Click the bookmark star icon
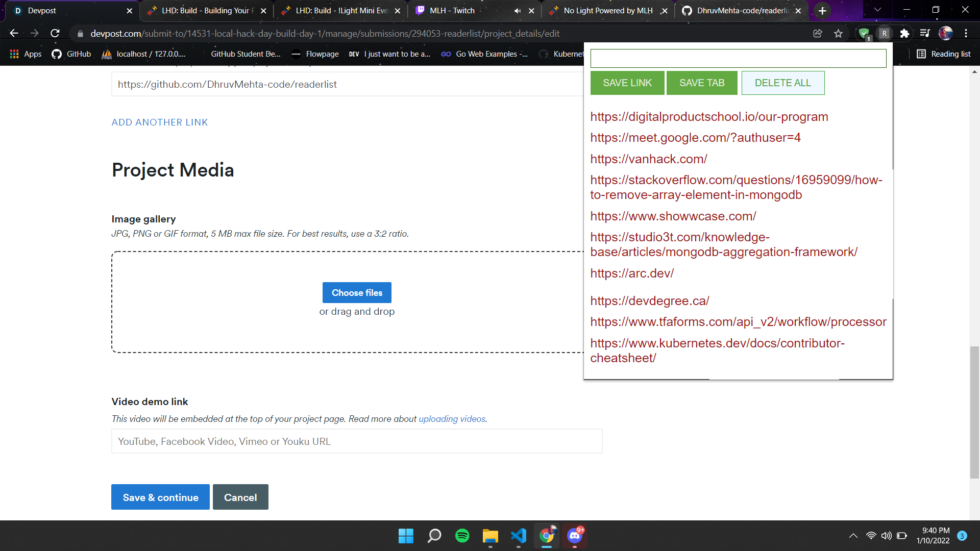The image size is (980, 551). click(838, 34)
